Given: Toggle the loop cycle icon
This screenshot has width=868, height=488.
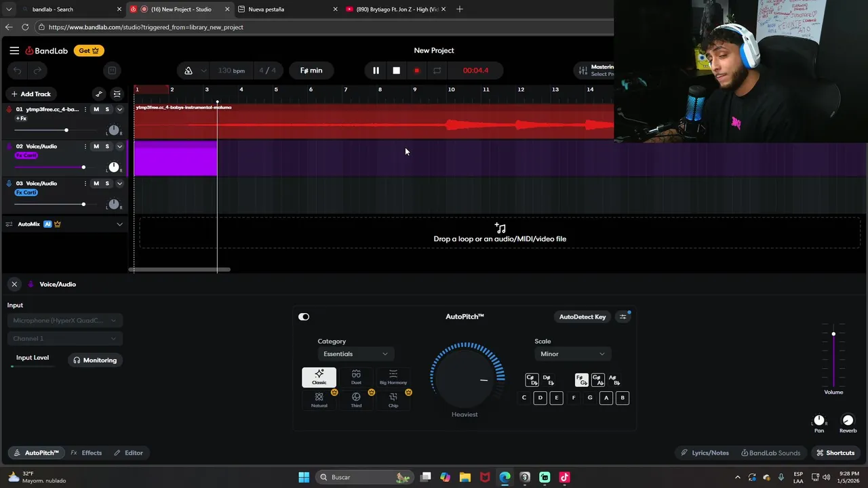Looking at the screenshot, I should pos(437,70).
